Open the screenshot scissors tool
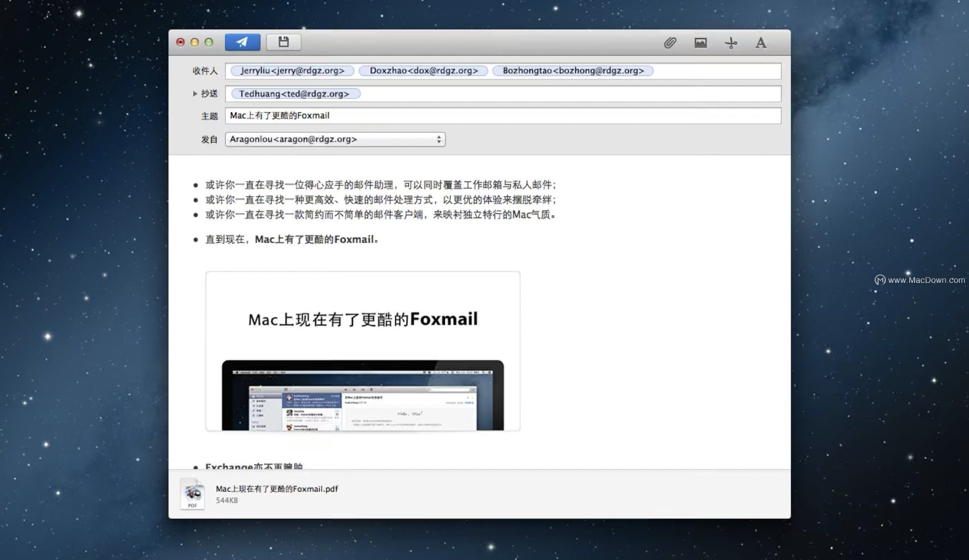The image size is (969, 560). (731, 42)
